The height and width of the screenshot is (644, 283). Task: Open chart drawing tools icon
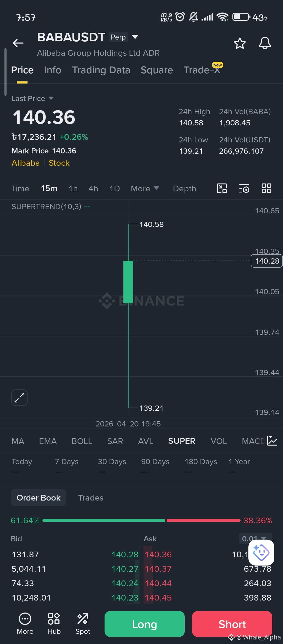pos(222,188)
